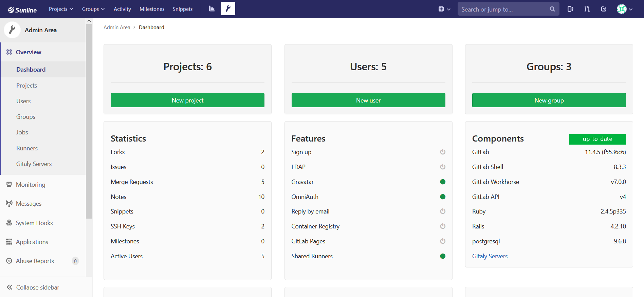Click the Sign up power status icon
Image resolution: width=644 pixels, height=297 pixels.
click(443, 152)
